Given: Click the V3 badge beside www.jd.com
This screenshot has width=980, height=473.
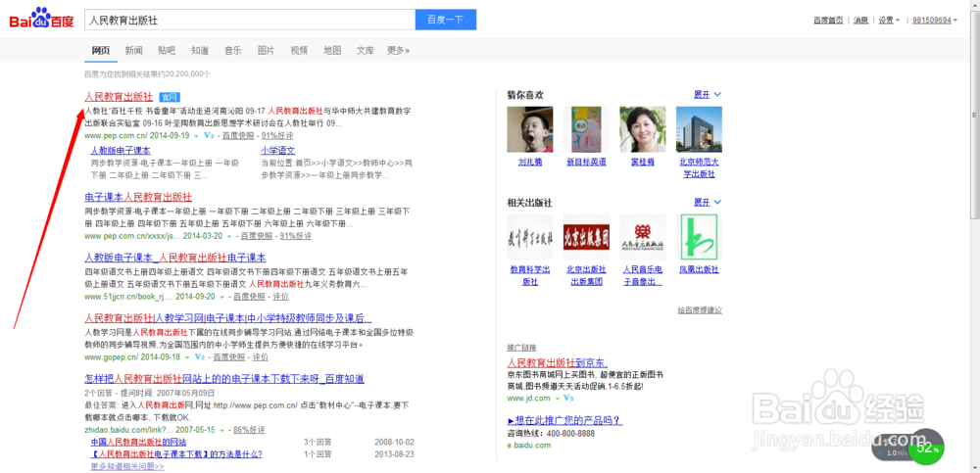Looking at the screenshot, I should tap(568, 398).
